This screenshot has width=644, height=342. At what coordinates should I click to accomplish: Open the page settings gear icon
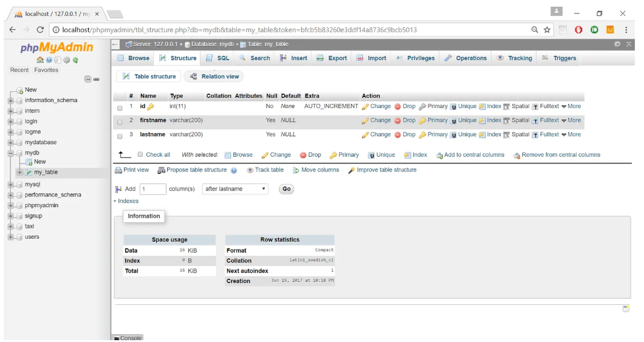(x=617, y=44)
